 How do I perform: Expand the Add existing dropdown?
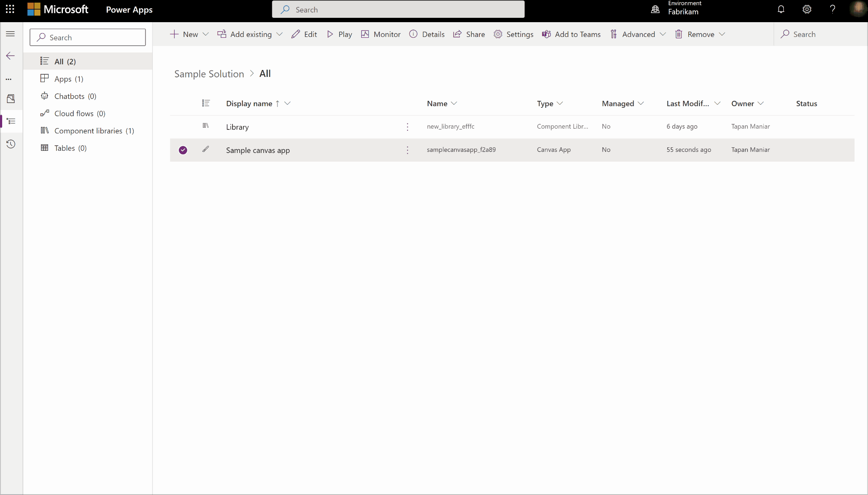coord(280,34)
